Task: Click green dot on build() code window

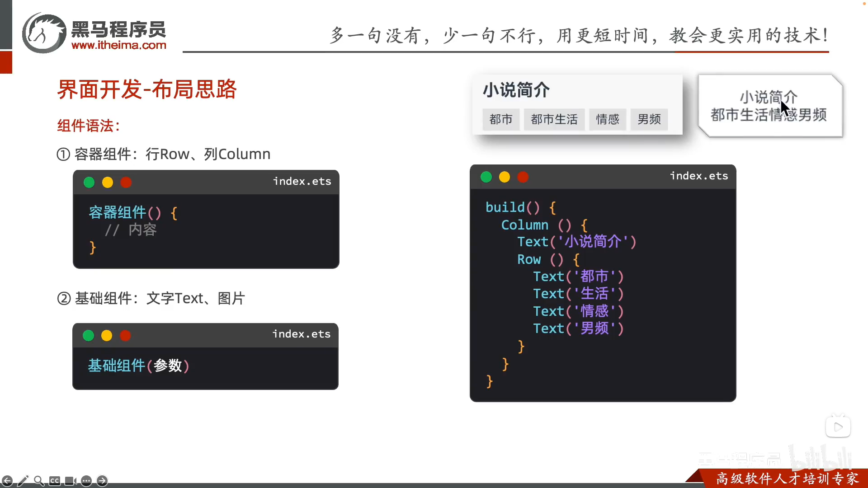Action: (x=486, y=177)
